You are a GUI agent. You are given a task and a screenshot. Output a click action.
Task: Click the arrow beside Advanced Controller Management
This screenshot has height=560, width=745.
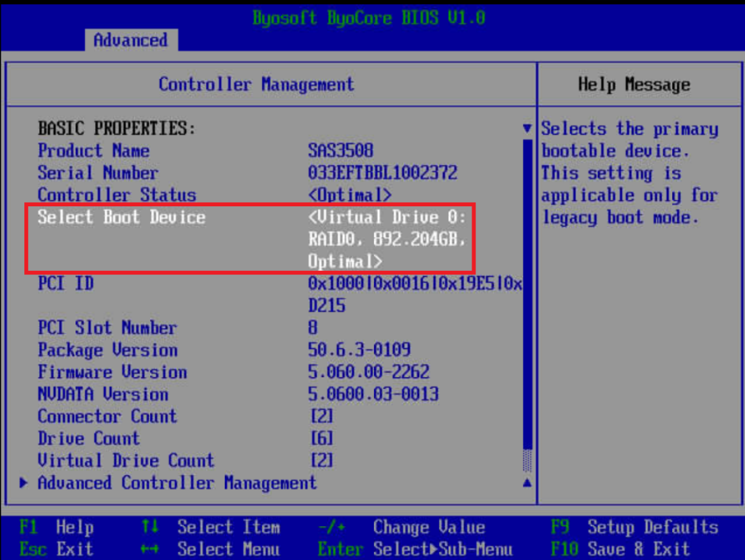(24, 483)
